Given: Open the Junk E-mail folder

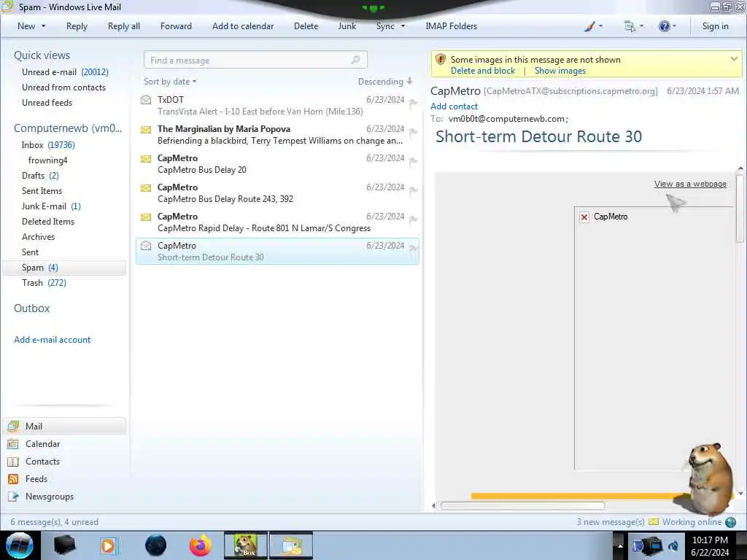Looking at the screenshot, I should pos(52,206).
